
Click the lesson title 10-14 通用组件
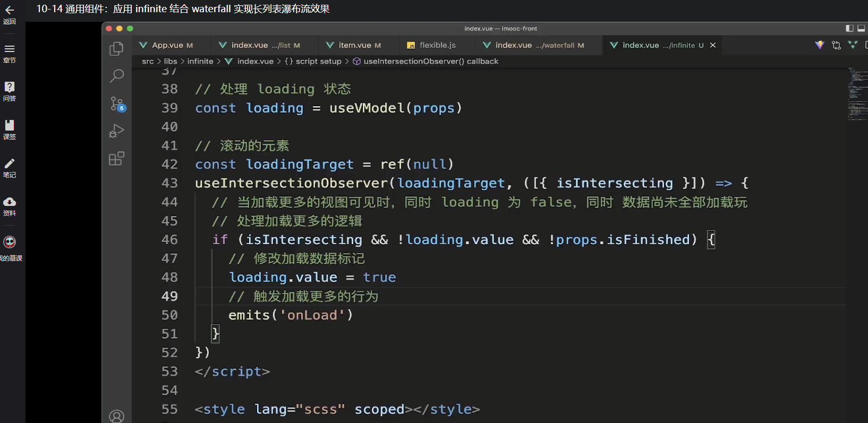point(183,9)
